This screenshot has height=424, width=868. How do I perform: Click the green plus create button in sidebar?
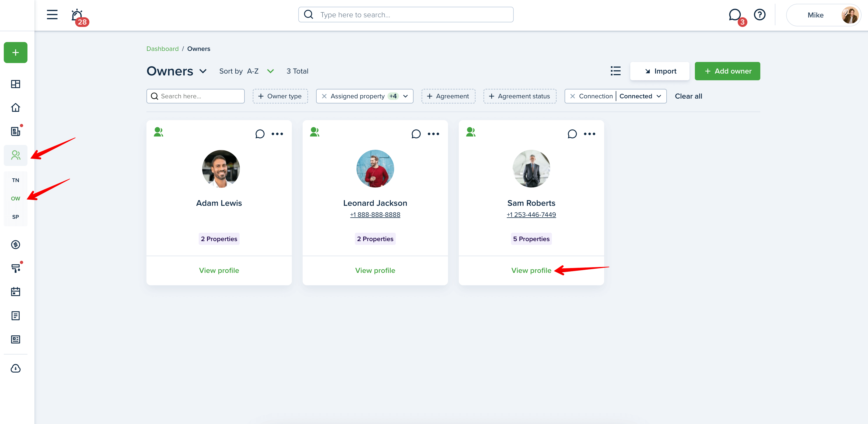pos(16,53)
